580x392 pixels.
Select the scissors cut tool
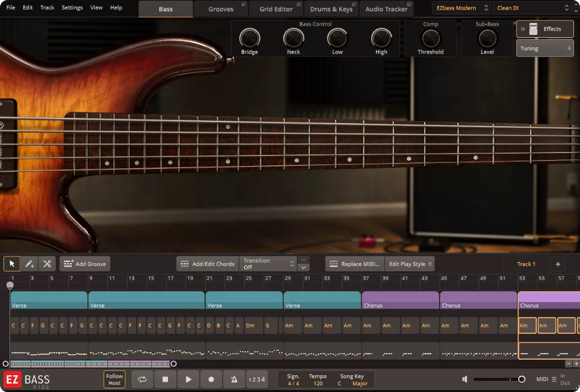point(47,264)
